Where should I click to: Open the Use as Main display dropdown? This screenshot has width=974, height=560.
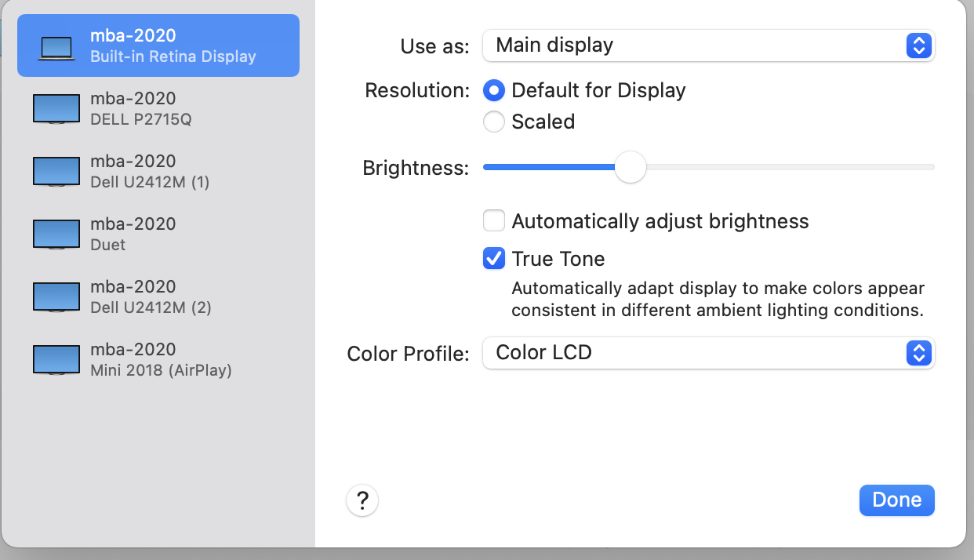[x=708, y=45]
